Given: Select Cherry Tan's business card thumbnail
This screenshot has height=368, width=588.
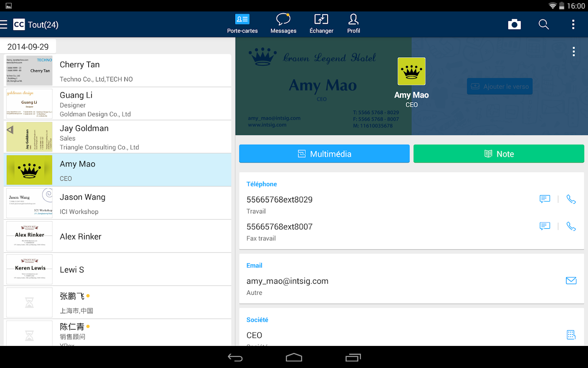Looking at the screenshot, I should point(29,70).
